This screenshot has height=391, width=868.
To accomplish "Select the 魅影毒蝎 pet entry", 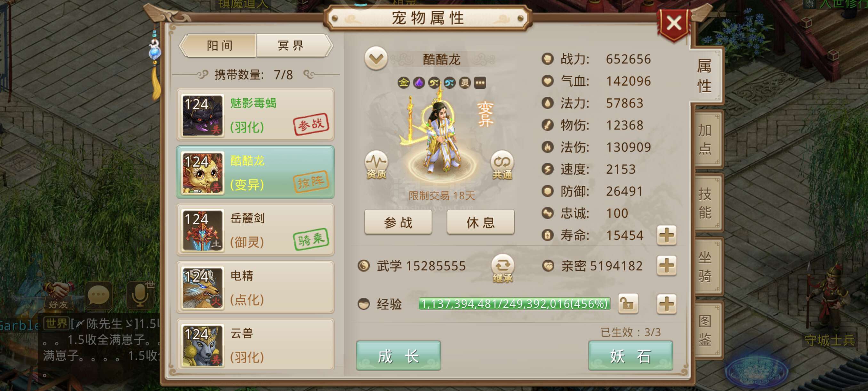I will (x=255, y=115).
